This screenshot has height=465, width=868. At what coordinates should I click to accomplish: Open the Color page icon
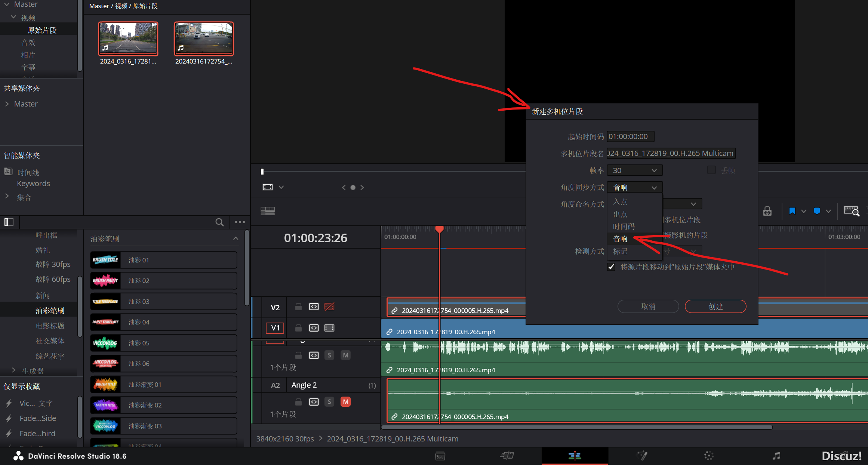click(709, 456)
